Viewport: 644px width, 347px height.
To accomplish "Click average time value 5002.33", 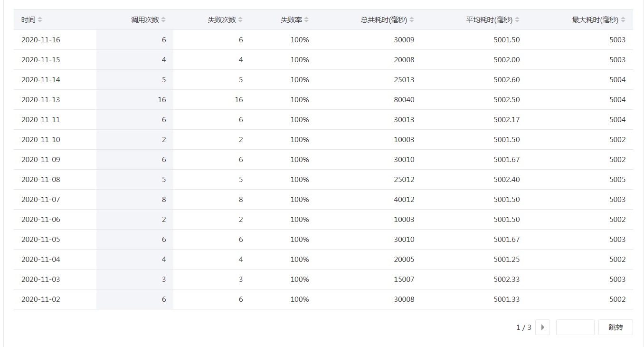I will (507, 280).
